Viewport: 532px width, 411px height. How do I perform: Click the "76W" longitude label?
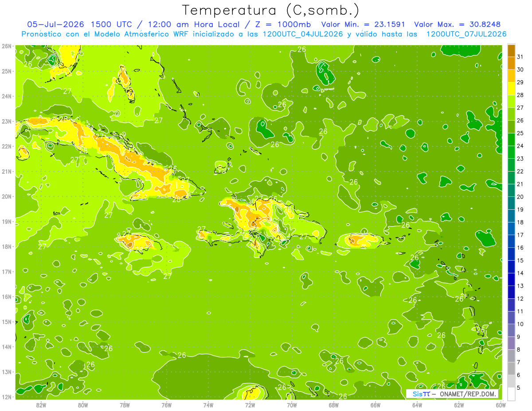pyautogui.click(x=166, y=405)
